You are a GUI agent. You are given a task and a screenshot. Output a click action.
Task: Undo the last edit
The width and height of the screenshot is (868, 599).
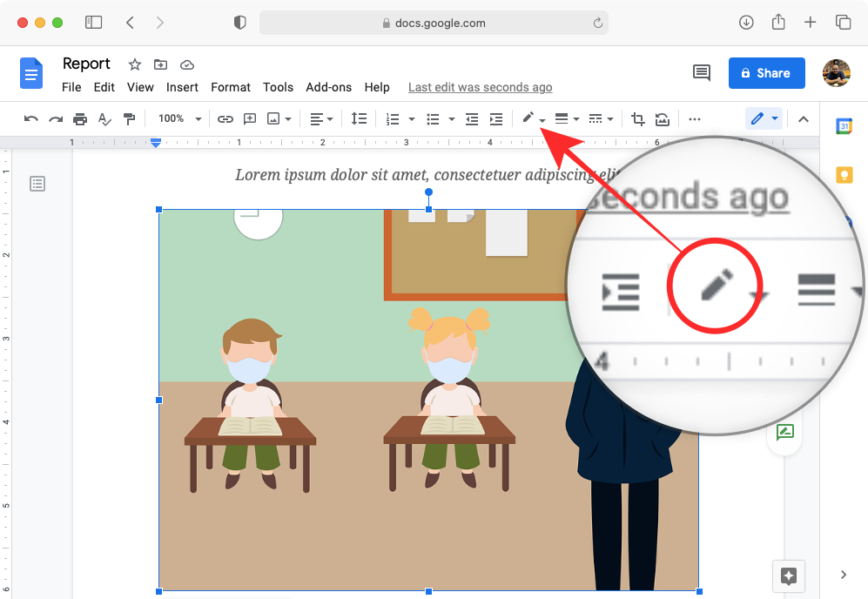(32, 118)
